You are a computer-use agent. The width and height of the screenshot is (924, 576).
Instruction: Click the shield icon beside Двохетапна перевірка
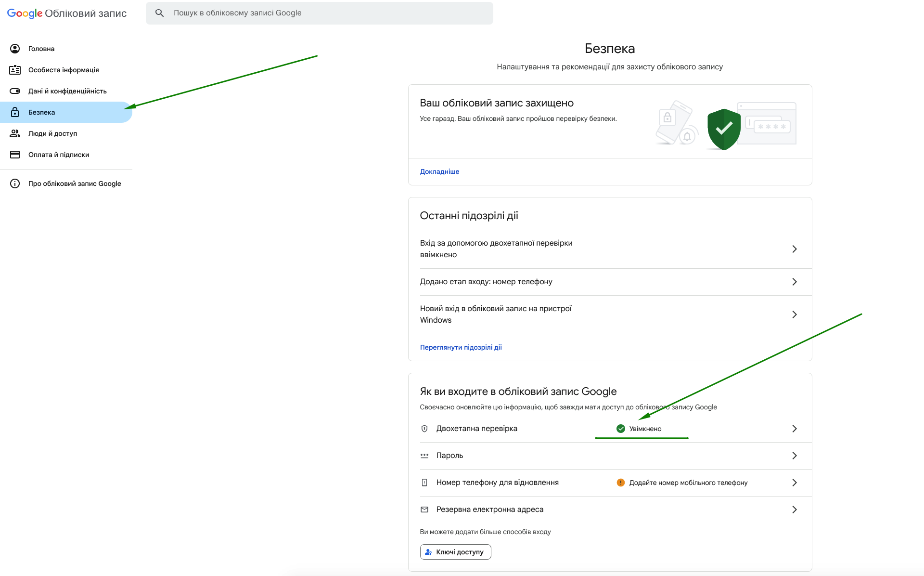click(x=424, y=429)
